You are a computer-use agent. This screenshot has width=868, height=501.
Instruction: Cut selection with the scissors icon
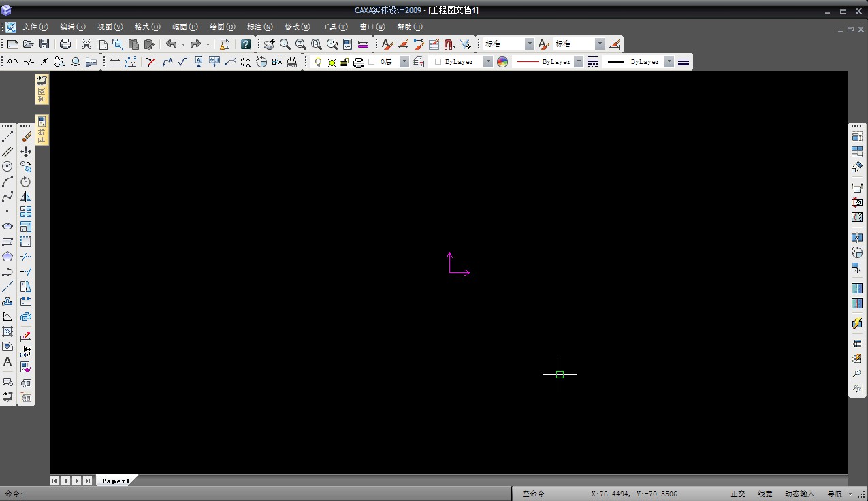(86, 44)
